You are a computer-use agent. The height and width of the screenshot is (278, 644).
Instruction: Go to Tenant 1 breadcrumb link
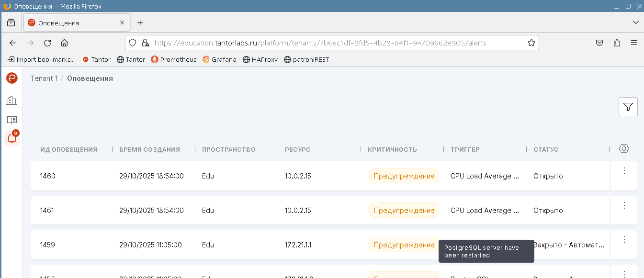coord(44,78)
